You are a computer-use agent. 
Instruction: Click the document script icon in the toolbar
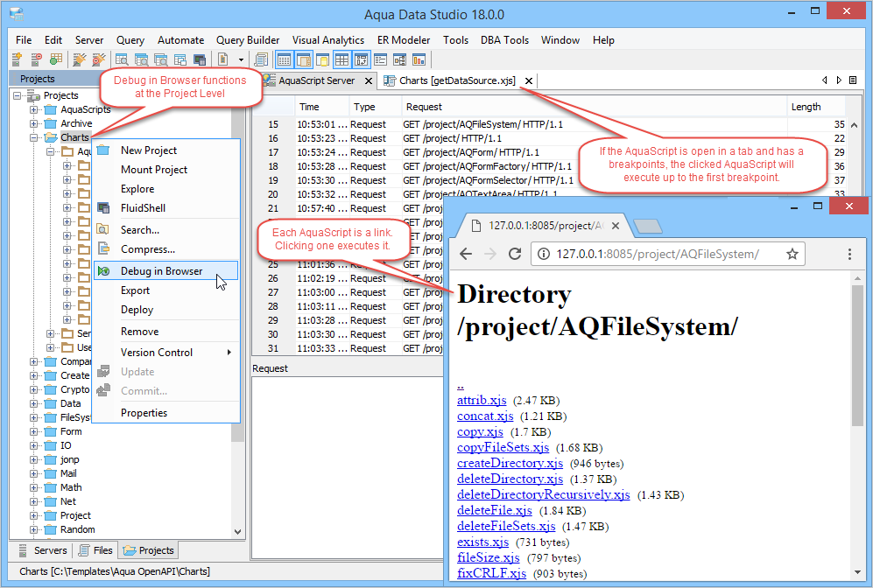(x=222, y=59)
